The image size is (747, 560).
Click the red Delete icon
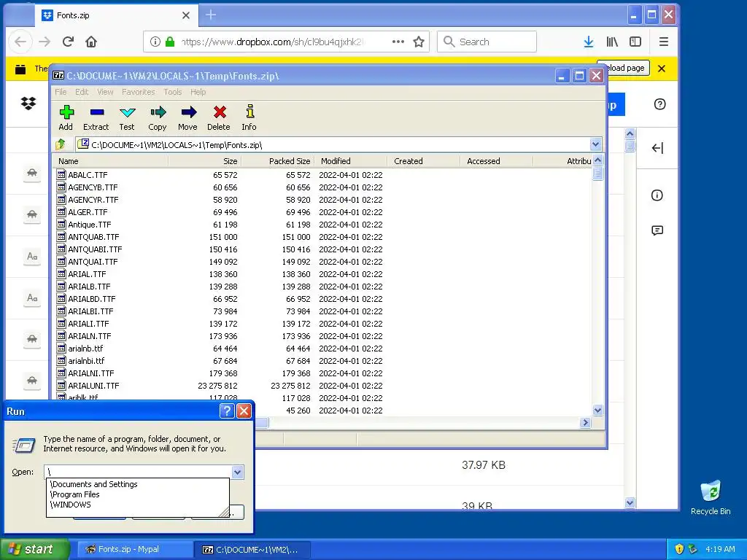coord(219,117)
